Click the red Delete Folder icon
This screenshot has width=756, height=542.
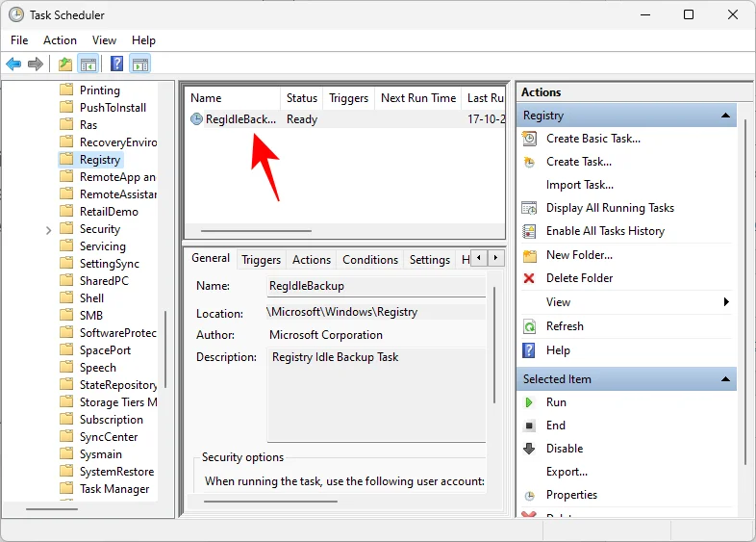point(529,278)
